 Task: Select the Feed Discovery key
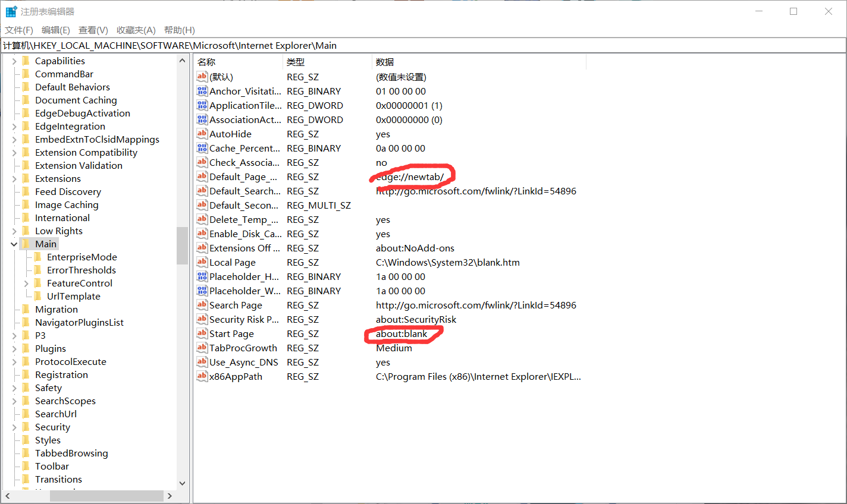click(68, 191)
